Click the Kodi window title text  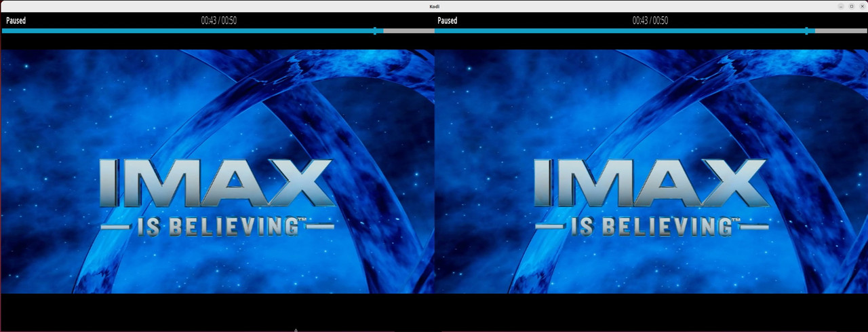click(434, 6)
